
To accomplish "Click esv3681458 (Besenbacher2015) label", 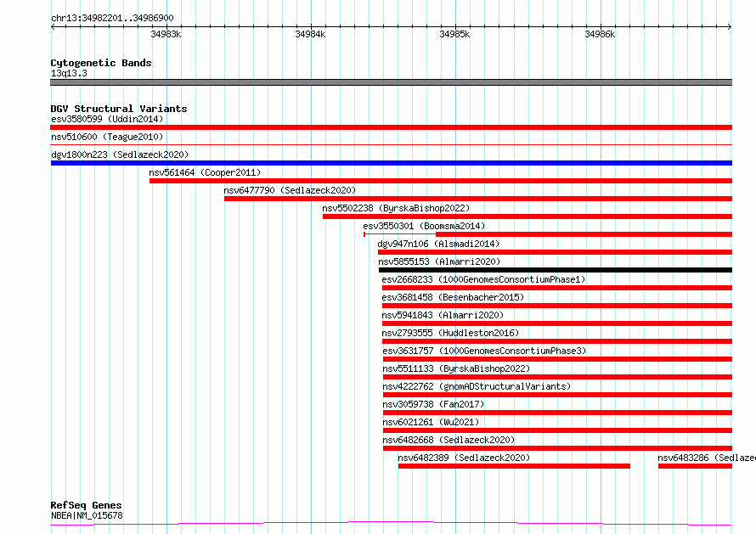I will point(453,297).
